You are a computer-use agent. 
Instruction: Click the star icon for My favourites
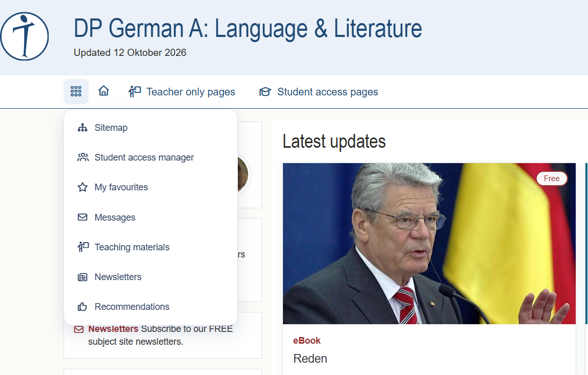point(83,187)
